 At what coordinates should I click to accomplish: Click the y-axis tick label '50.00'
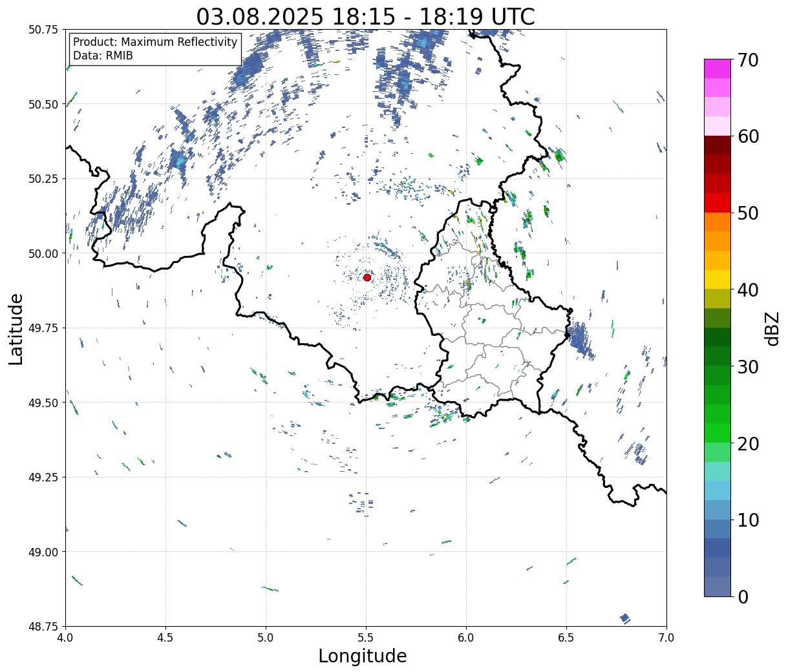pyautogui.click(x=43, y=253)
